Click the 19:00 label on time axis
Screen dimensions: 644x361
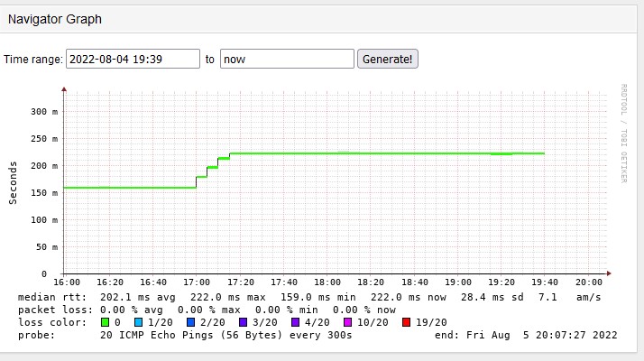pos(458,282)
